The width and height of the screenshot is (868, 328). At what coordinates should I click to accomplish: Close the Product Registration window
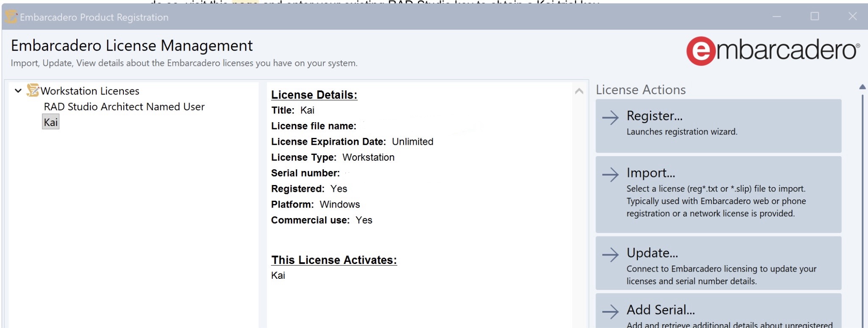[x=853, y=17]
